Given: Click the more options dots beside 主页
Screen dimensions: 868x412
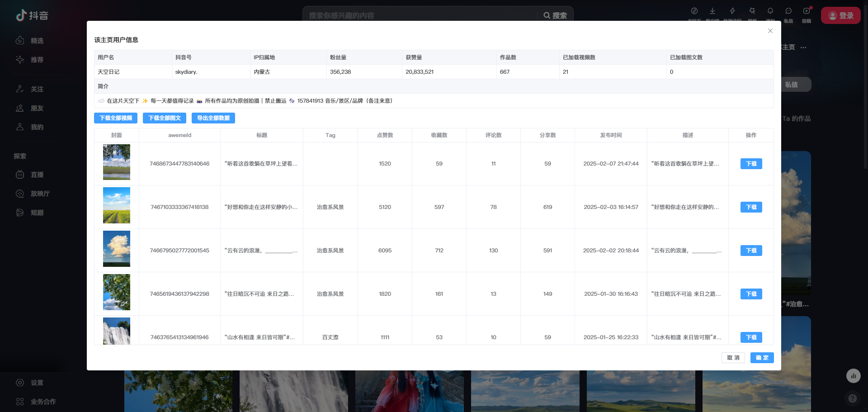Looking at the screenshot, I should pyautogui.click(x=803, y=47).
